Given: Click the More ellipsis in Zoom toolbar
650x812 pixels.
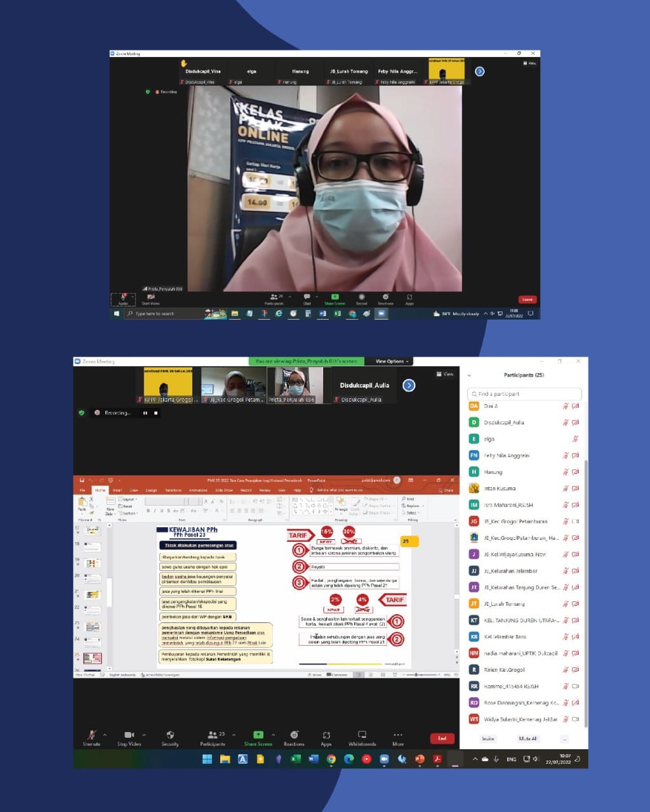Looking at the screenshot, I should click(398, 737).
